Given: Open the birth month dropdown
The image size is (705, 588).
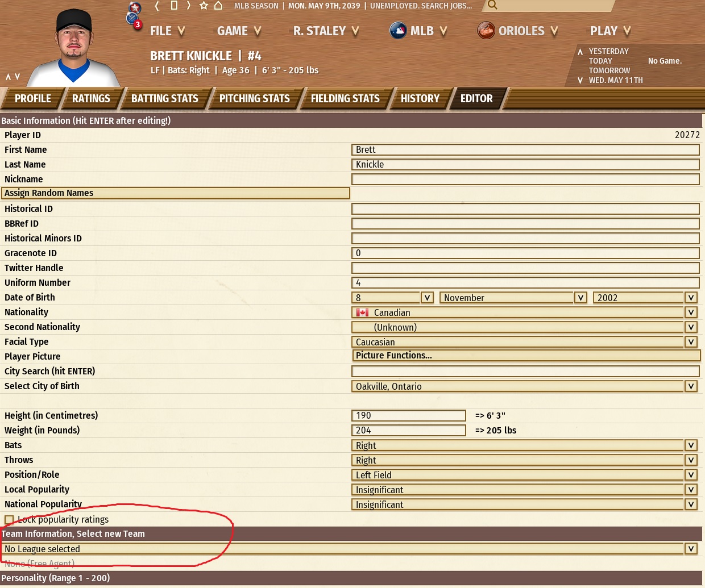Looking at the screenshot, I should click(580, 298).
